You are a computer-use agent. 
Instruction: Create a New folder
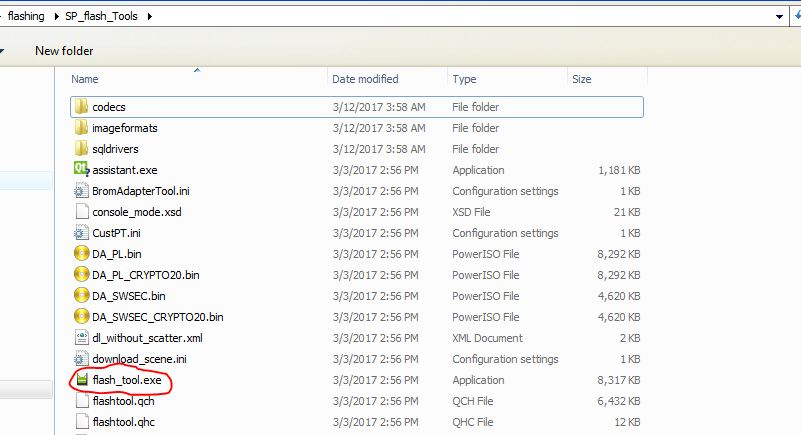pyautogui.click(x=64, y=51)
